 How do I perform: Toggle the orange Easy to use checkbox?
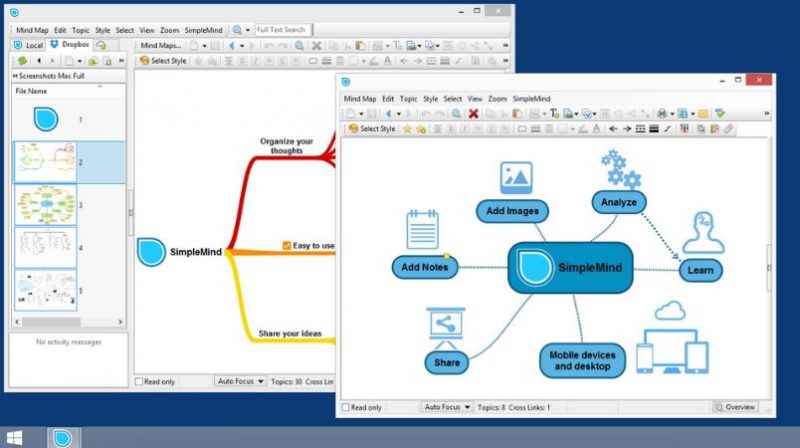click(x=287, y=245)
